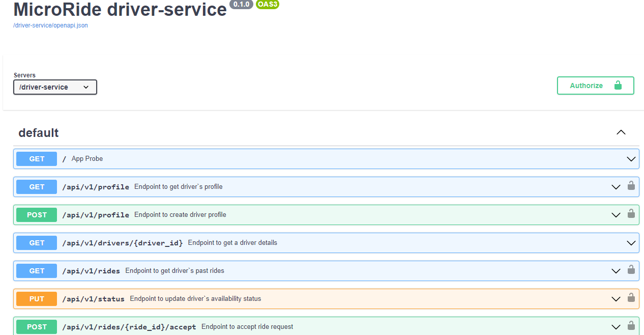This screenshot has width=644, height=335.
Task: Click 'Endpoint to create driver profile' text
Action: (x=180, y=215)
